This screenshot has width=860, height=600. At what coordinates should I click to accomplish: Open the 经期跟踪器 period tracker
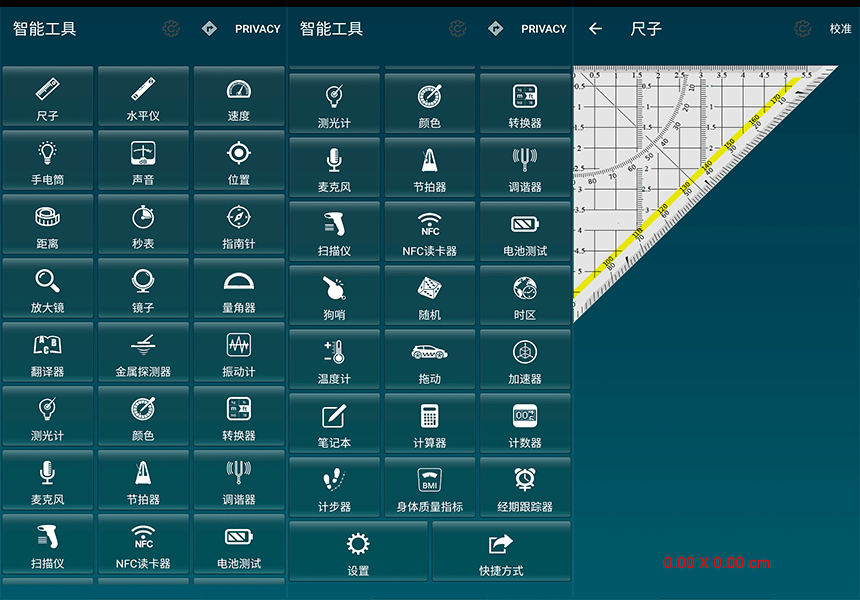tap(525, 488)
